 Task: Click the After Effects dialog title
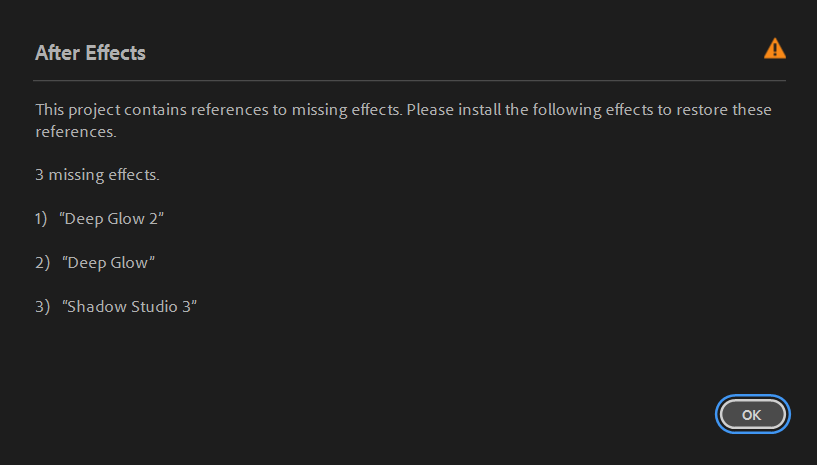click(x=90, y=53)
